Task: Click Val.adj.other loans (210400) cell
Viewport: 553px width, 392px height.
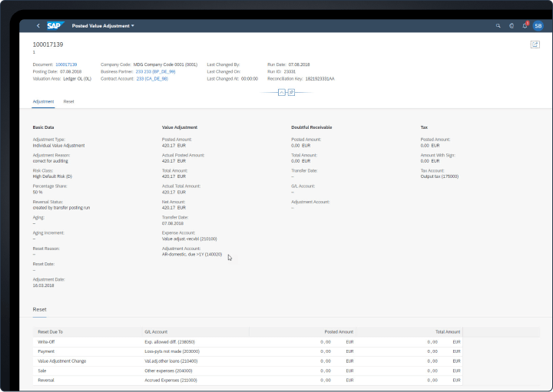Action: [x=171, y=361]
